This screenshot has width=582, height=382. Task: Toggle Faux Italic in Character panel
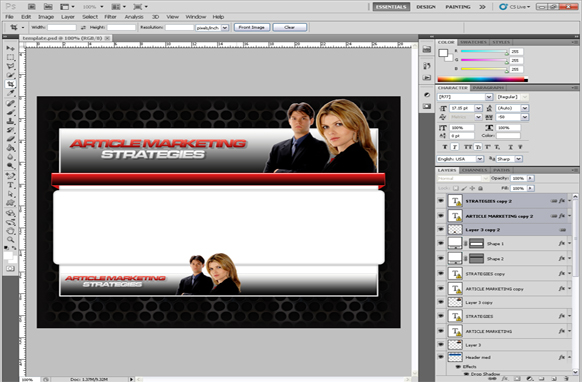point(454,147)
